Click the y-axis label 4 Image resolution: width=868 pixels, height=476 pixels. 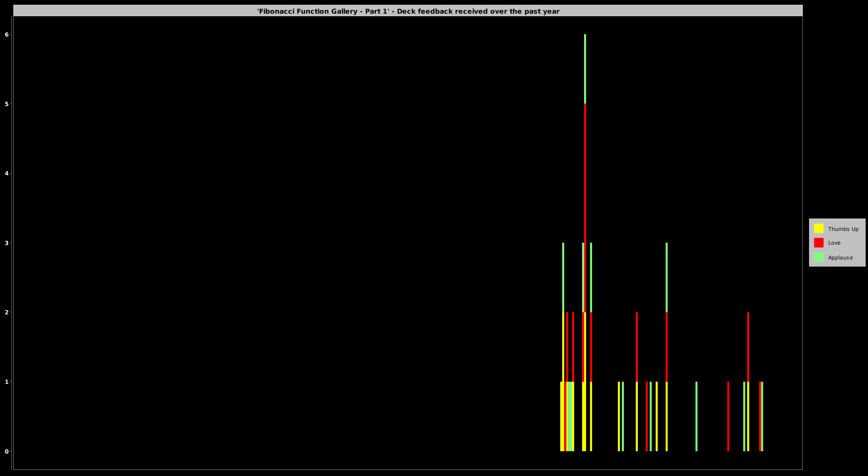point(7,173)
